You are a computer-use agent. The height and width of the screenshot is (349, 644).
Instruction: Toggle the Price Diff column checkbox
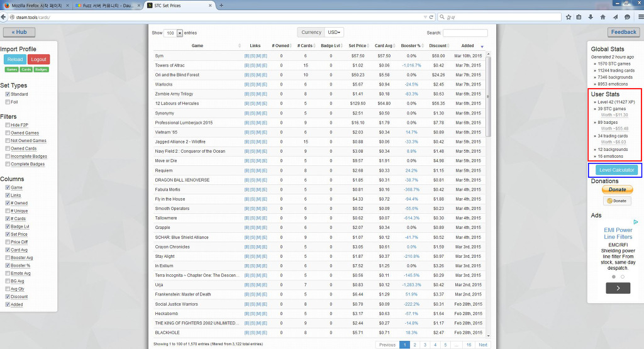[8, 242]
